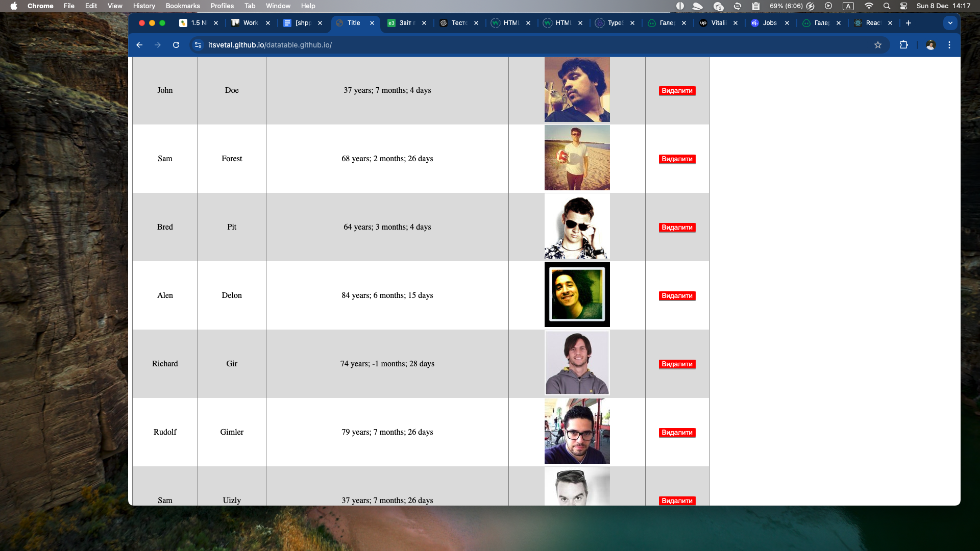Open the Bookmarks menu
980x551 pixels.
183,6
